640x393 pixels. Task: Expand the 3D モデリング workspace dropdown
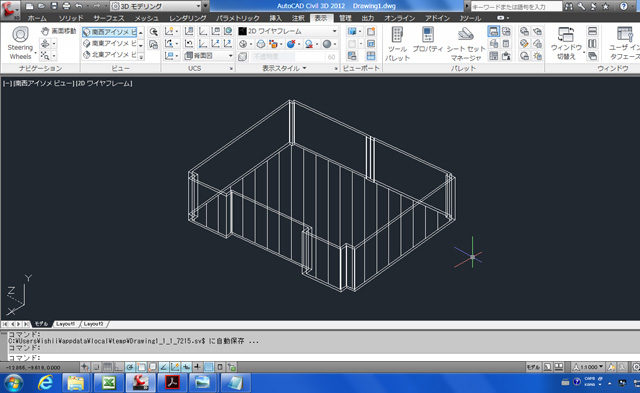pyautogui.click(x=156, y=6)
